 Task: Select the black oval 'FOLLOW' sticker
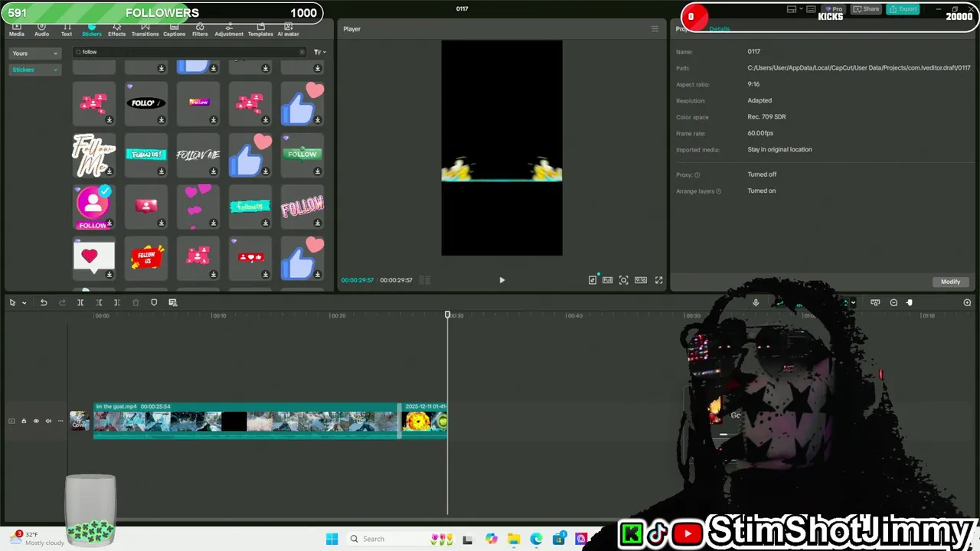pyautogui.click(x=145, y=103)
